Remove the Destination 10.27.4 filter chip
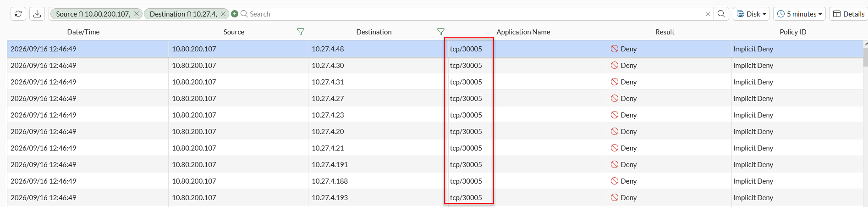The image size is (868, 207). click(x=223, y=14)
